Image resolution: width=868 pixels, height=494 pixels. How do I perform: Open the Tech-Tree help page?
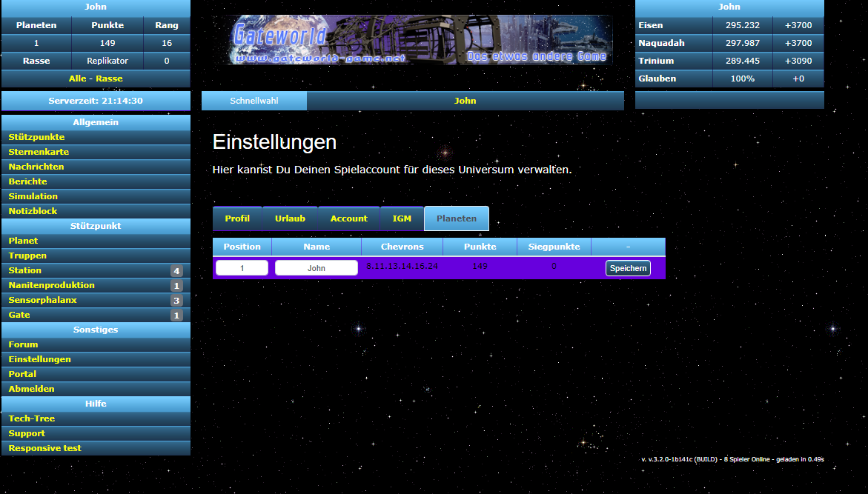[32, 418]
